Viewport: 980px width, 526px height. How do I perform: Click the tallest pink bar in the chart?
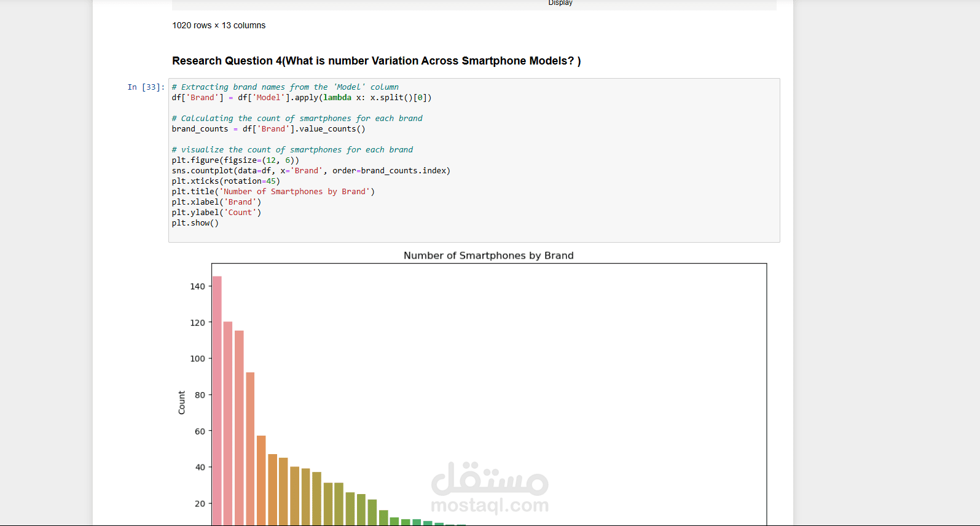(217, 401)
